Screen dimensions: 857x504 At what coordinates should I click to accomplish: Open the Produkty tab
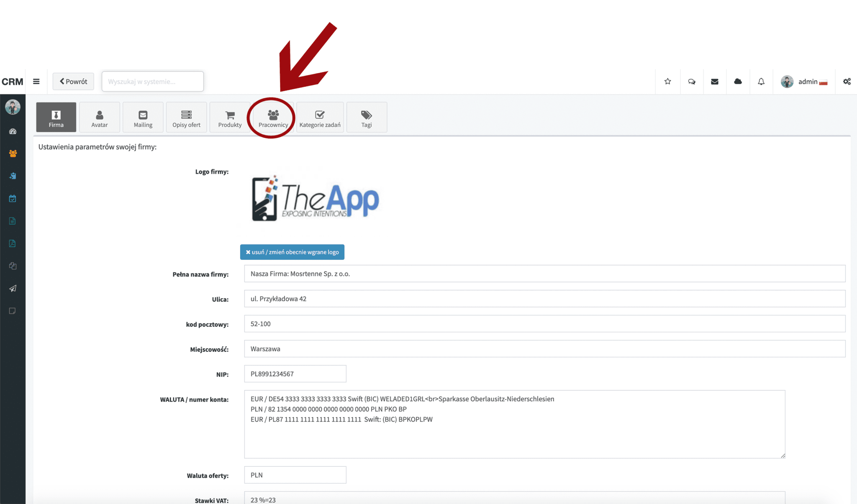[230, 117]
